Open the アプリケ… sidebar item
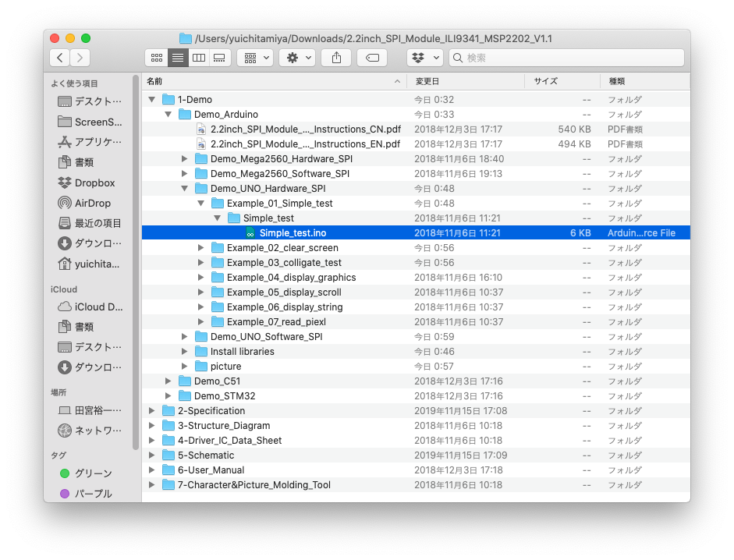 [90, 142]
